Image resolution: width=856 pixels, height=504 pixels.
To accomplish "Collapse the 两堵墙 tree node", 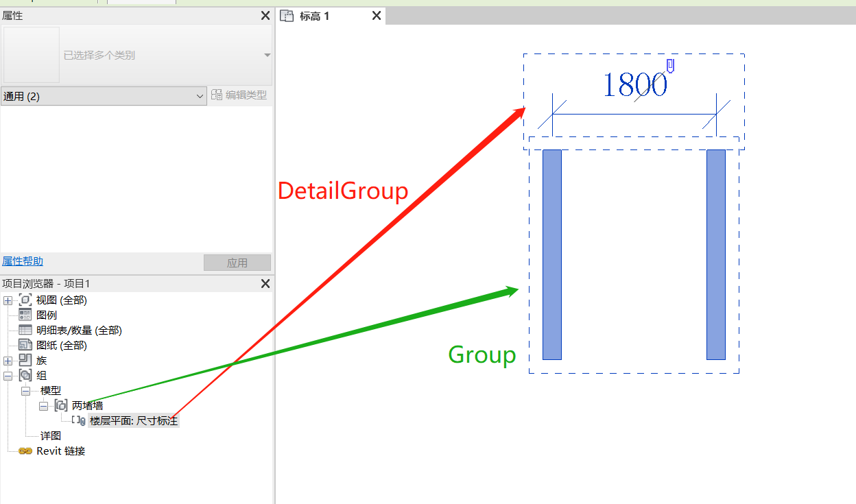I will click(43, 406).
